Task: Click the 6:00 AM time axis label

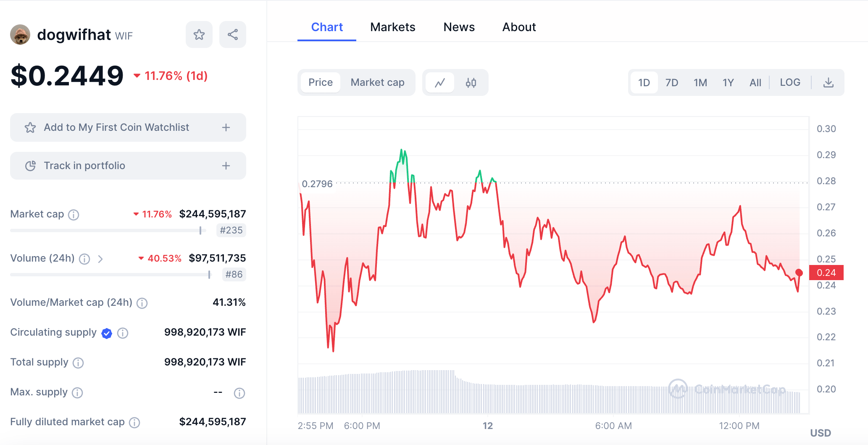Action: pos(613,426)
